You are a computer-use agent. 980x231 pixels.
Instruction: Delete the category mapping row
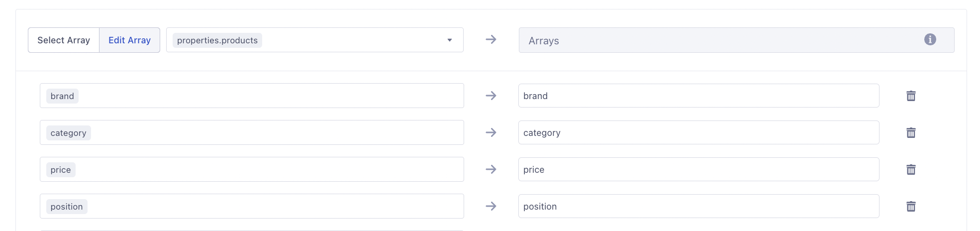point(911,133)
